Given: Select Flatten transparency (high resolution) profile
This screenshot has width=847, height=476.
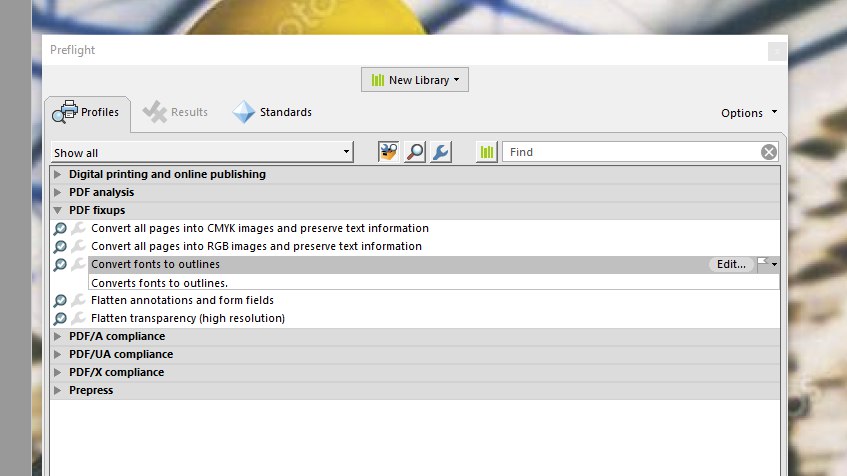Looking at the screenshot, I should click(187, 318).
